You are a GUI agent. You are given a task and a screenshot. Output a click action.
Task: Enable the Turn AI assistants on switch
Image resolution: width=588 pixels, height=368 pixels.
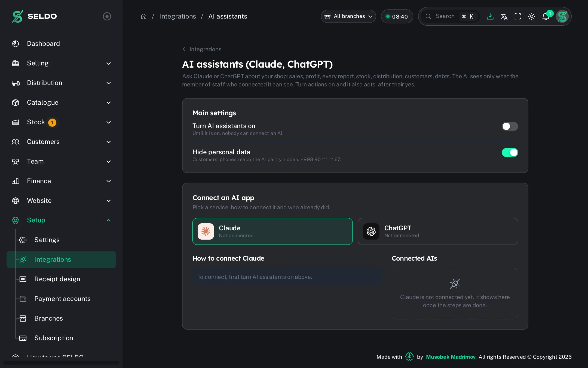(510, 126)
